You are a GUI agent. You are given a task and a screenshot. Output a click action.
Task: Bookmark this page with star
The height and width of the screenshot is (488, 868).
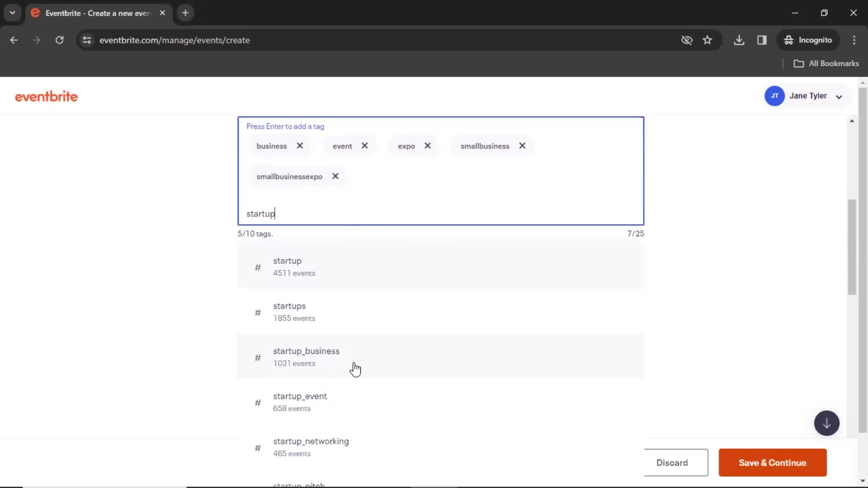click(708, 40)
